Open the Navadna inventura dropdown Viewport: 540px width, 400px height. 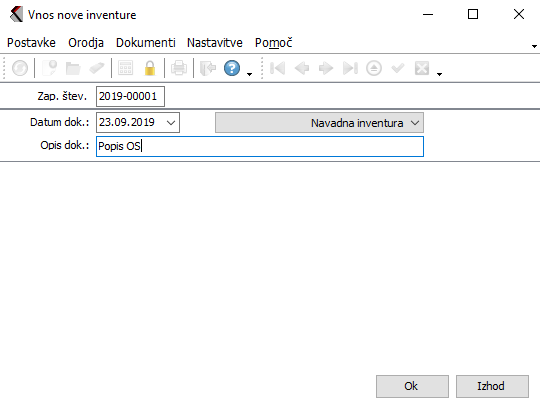pos(319,123)
